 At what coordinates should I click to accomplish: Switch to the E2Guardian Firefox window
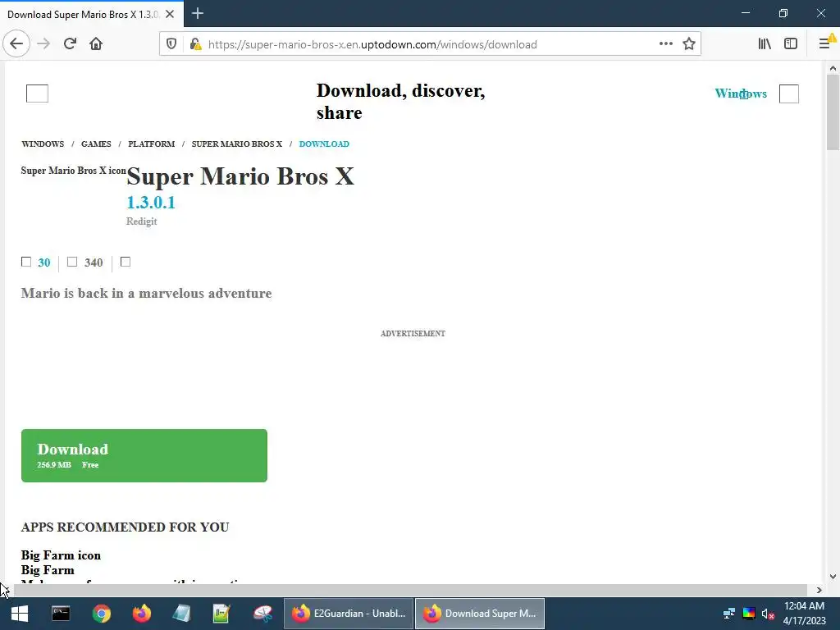348,614
